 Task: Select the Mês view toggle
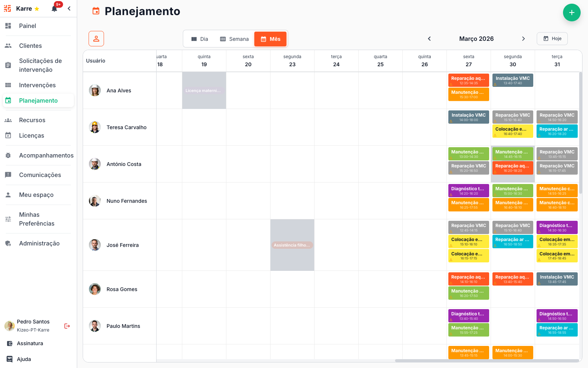270,39
